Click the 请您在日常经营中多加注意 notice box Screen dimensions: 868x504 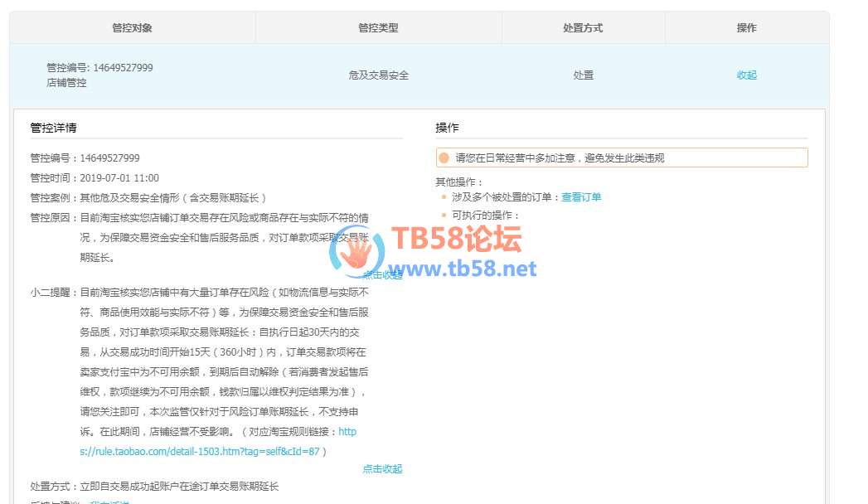tap(622, 157)
